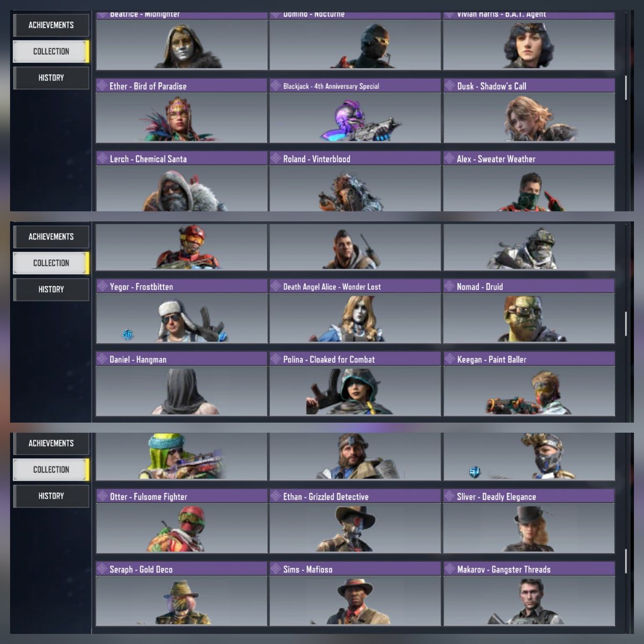Click the rarity icon next to Sims - Mafioso
The image size is (644, 644).
(275, 569)
